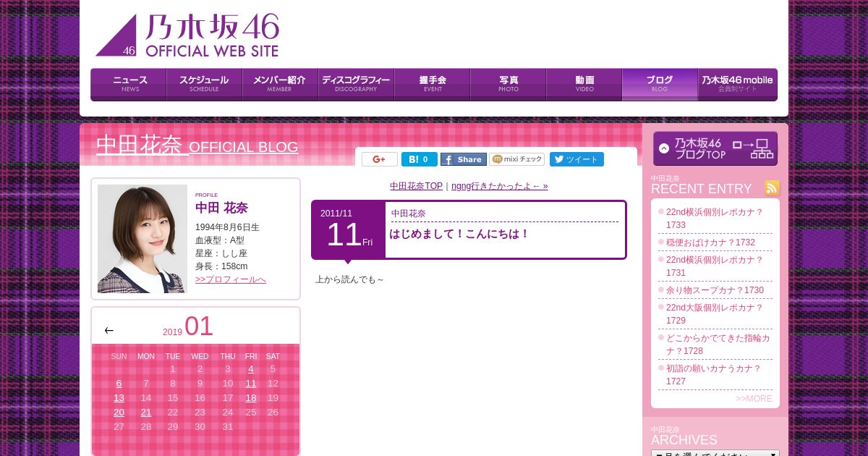Open 乃木坂46 mobile member site
Screen dimensions: 868x456
738,85
